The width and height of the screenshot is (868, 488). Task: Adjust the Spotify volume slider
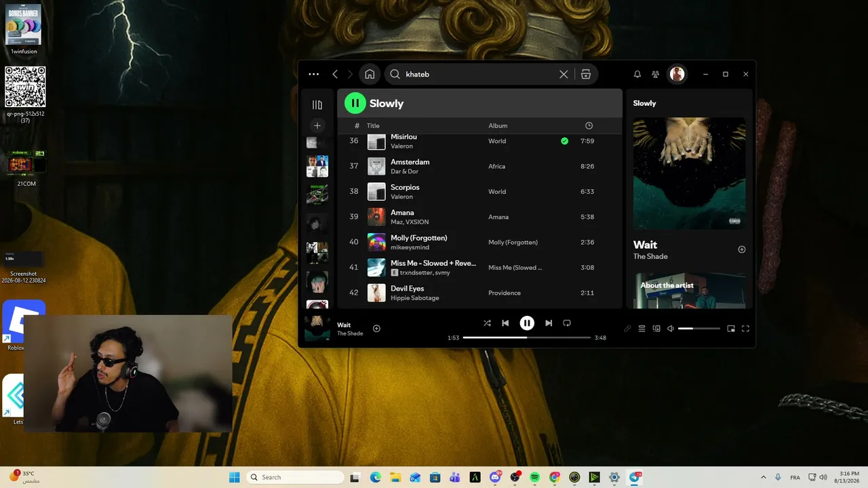[x=699, y=329]
